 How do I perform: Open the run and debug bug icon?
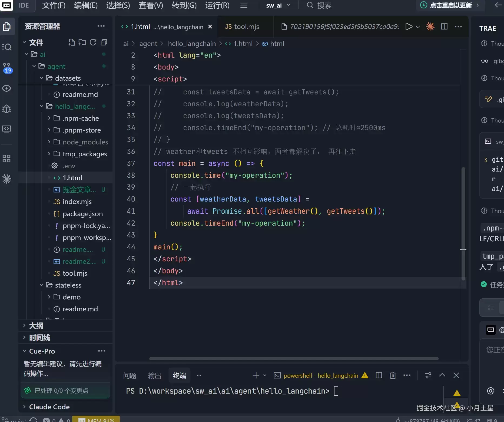[x=7, y=109]
